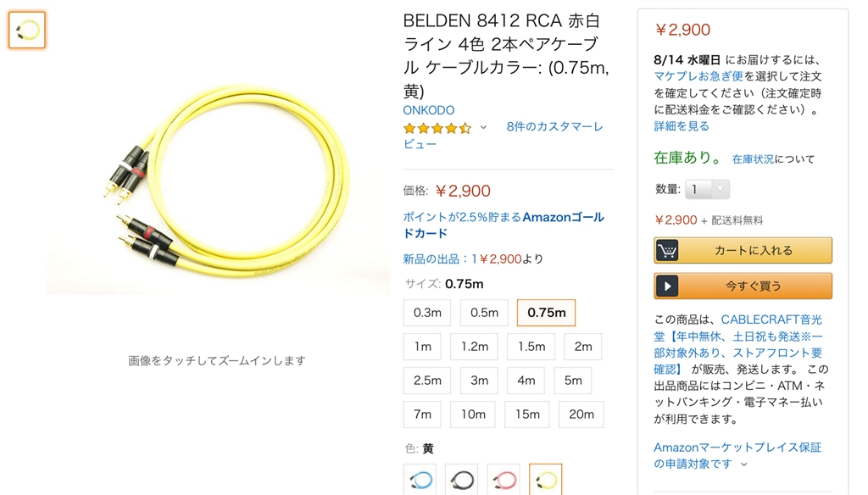Open the CABLECRAFT音光堂 seller link
The width and height of the screenshot is (868, 495).
click(771, 320)
